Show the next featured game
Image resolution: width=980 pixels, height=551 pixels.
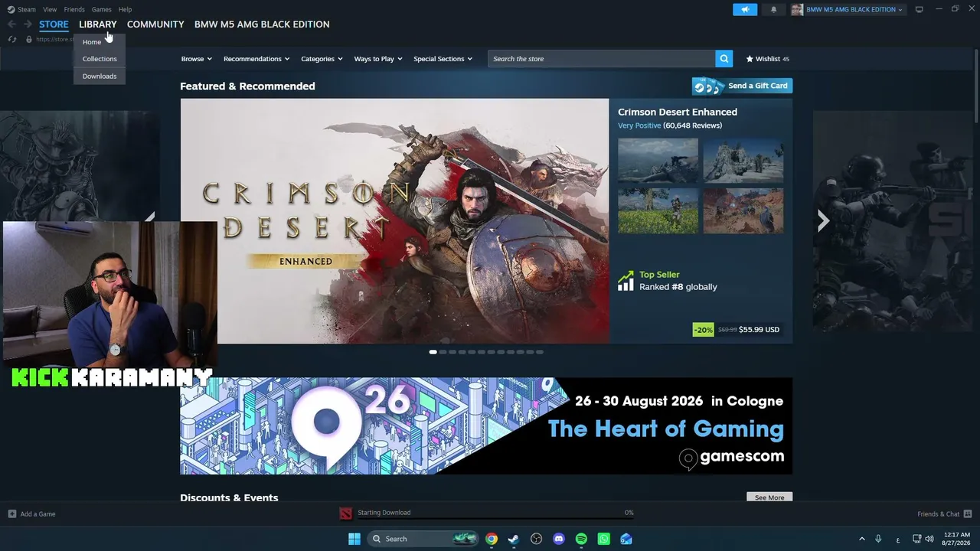coord(823,221)
